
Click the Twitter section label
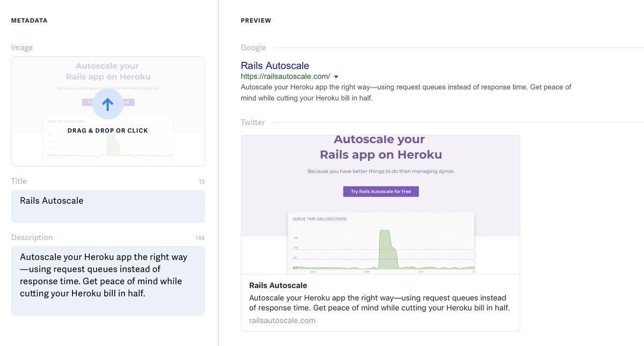(x=253, y=122)
